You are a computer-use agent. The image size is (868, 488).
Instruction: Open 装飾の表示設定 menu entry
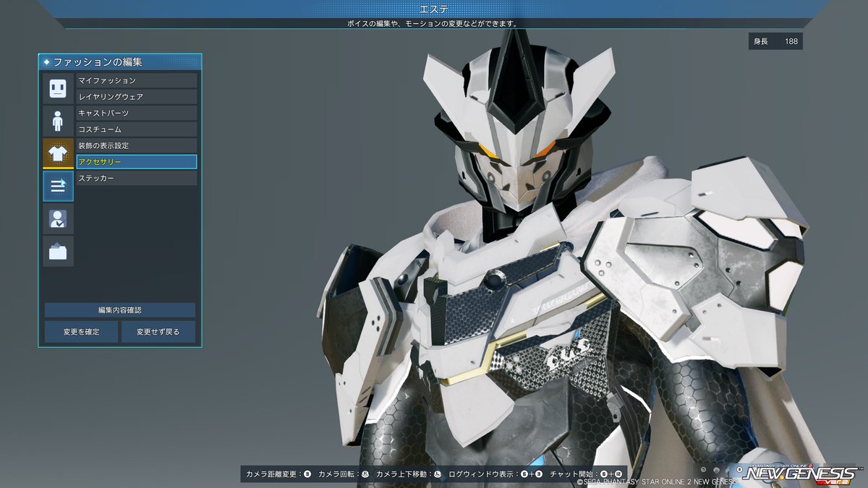click(137, 145)
